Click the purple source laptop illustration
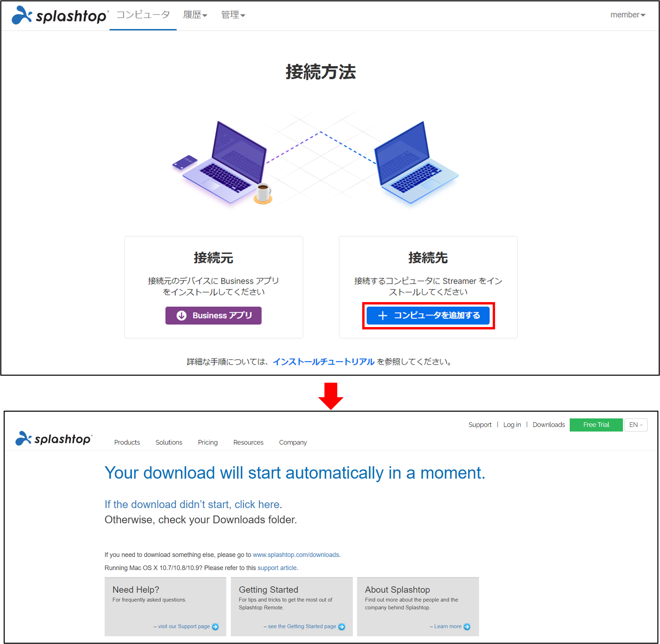This screenshot has width=660, height=644. click(x=225, y=163)
